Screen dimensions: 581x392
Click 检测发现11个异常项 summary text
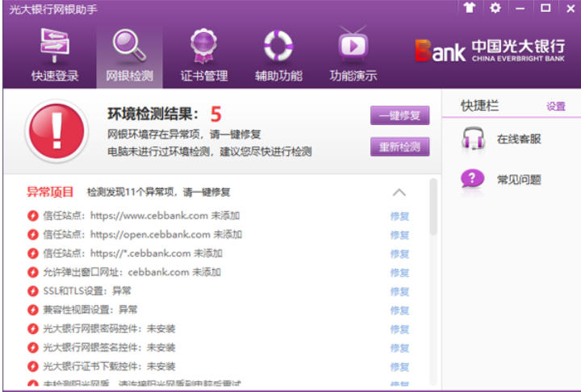tap(158, 192)
